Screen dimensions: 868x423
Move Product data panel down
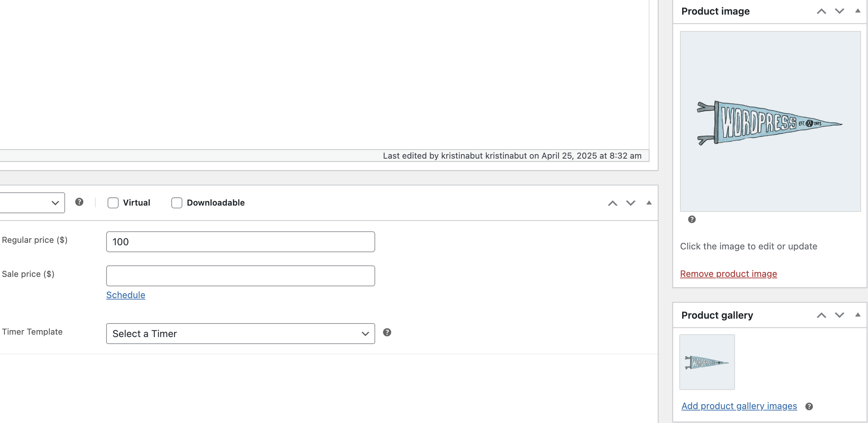click(631, 203)
